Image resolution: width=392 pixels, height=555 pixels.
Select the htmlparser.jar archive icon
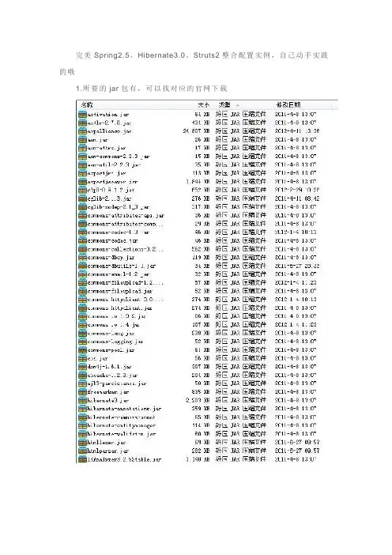click(x=82, y=451)
